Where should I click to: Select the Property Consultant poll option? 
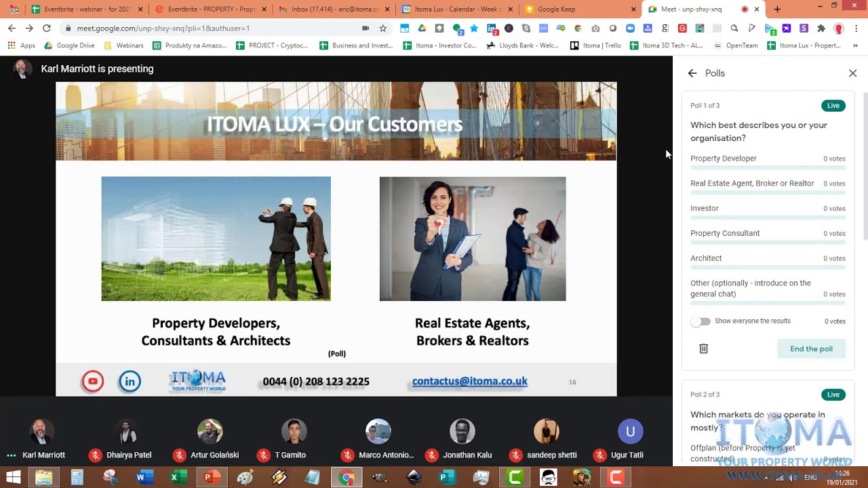pos(768,237)
